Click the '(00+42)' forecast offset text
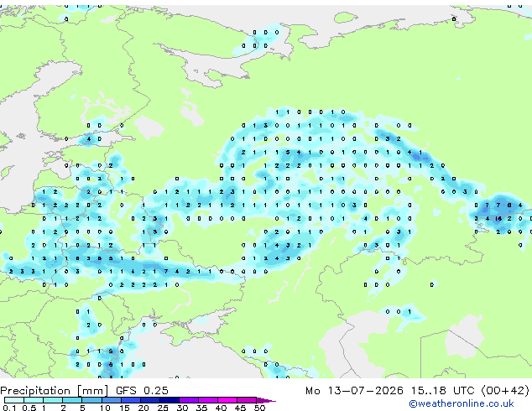This screenshot has width=532, height=411. point(505,391)
